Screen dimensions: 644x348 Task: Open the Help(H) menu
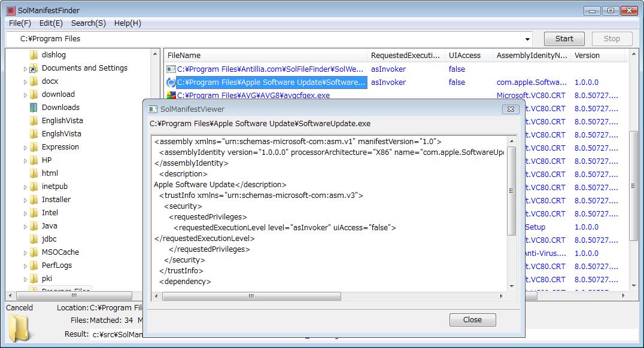point(127,23)
